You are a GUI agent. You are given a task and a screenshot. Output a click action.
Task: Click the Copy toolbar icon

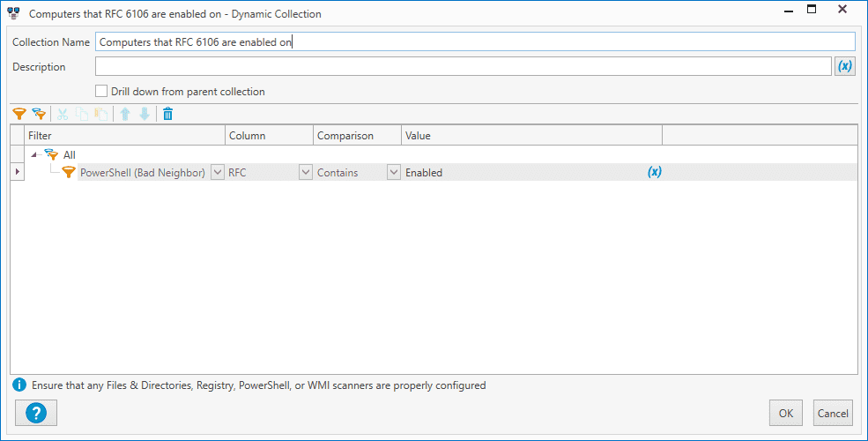point(82,114)
